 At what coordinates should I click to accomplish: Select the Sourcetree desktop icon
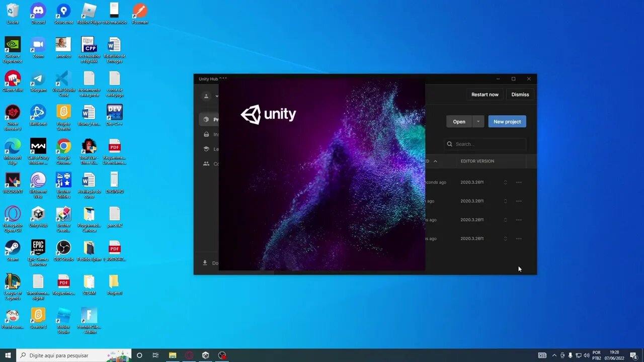[x=63, y=14]
